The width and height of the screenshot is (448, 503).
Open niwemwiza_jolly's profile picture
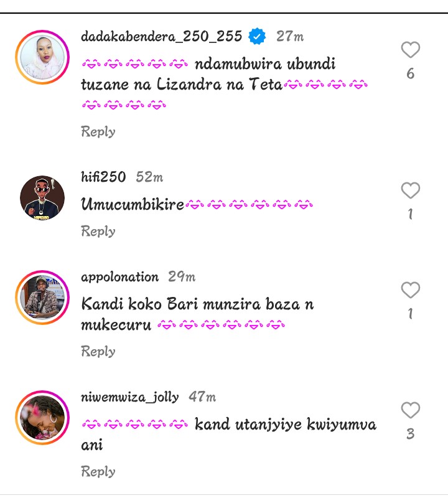click(42, 418)
